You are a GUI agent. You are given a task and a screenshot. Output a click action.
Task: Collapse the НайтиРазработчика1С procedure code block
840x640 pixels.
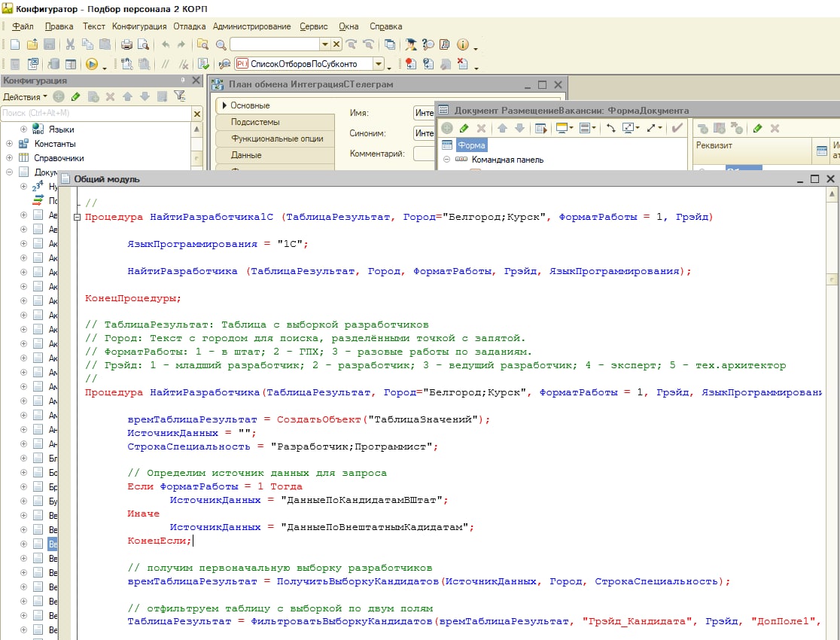(77, 218)
